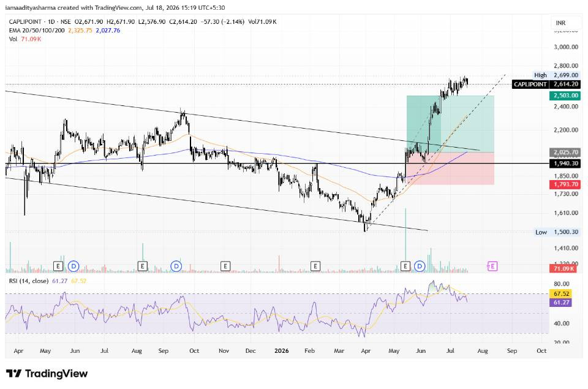Viewport: 588px width, 389px height.
Task: Click the current price tag 2,614.20
Action: [565, 85]
